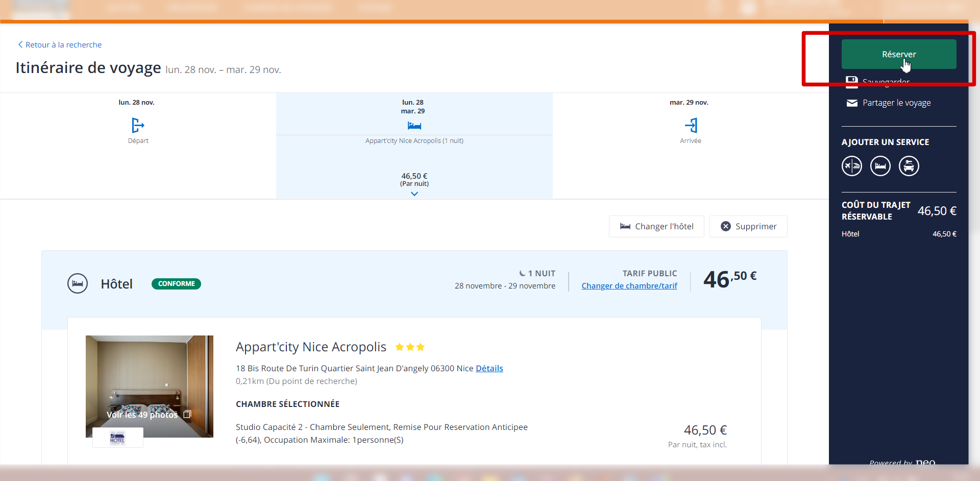Click the Itinéraire de voyage heading

(88, 68)
